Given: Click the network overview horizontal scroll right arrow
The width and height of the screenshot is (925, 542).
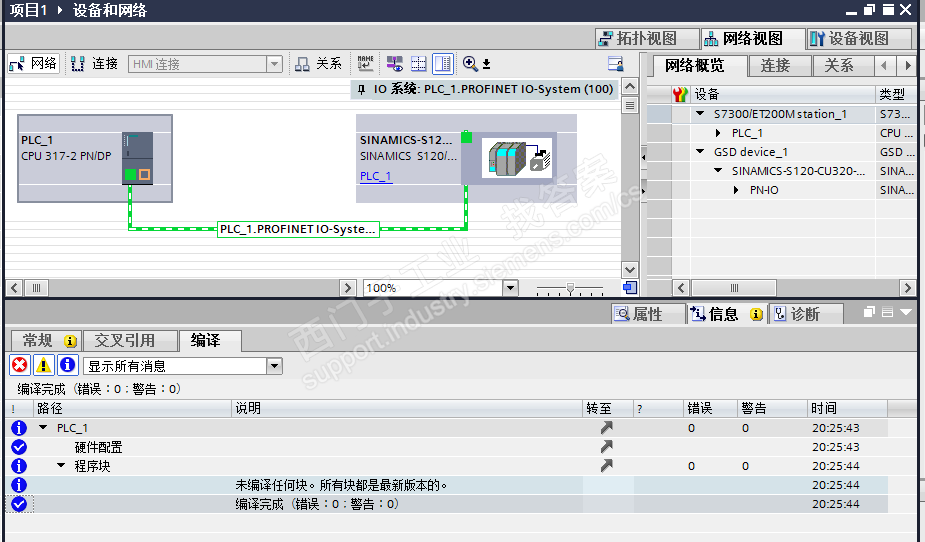Looking at the screenshot, I should (908, 288).
